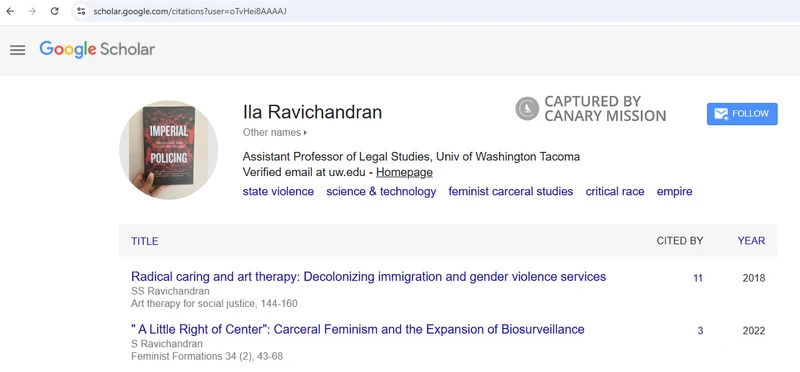Select the science & technology interest tag
The width and height of the screenshot is (800, 372).
click(x=381, y=192)
